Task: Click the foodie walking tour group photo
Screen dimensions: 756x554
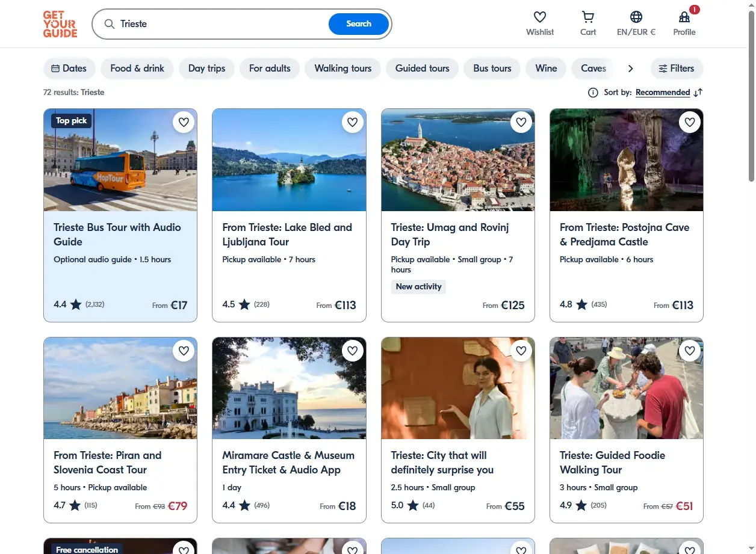Action: [x=627, y=388]
